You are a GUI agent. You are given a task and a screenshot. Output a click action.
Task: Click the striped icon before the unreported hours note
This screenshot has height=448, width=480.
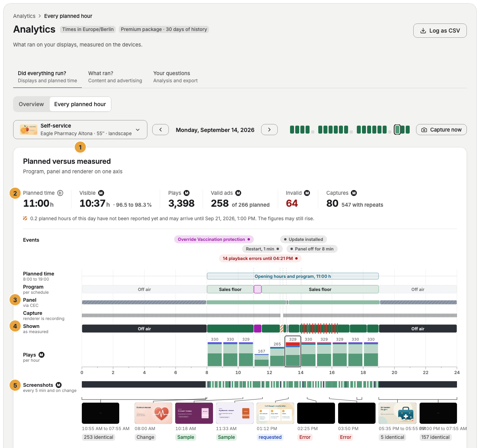(25, 218)
